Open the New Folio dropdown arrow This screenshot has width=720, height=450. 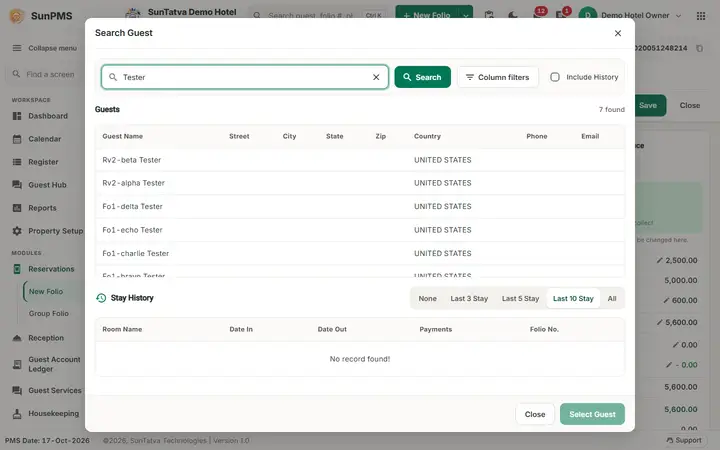click(466, 15)
